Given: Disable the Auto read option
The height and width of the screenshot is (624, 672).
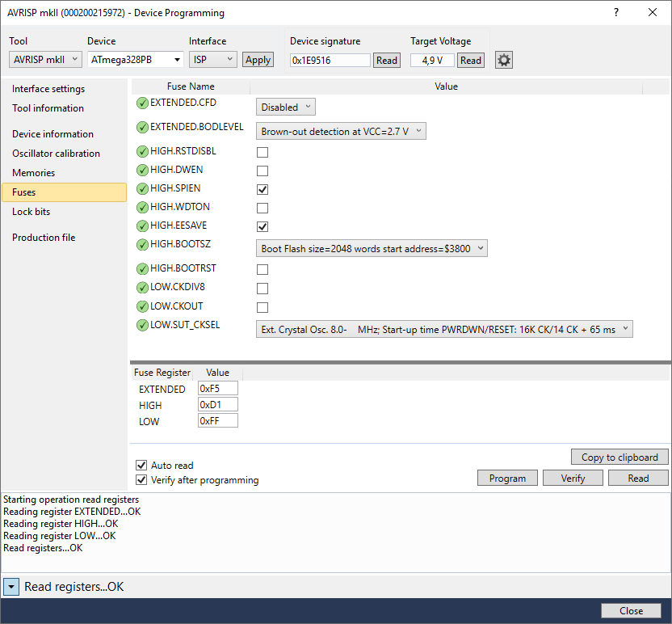Looking at the screenshot, I should click(x=141, y=465).
